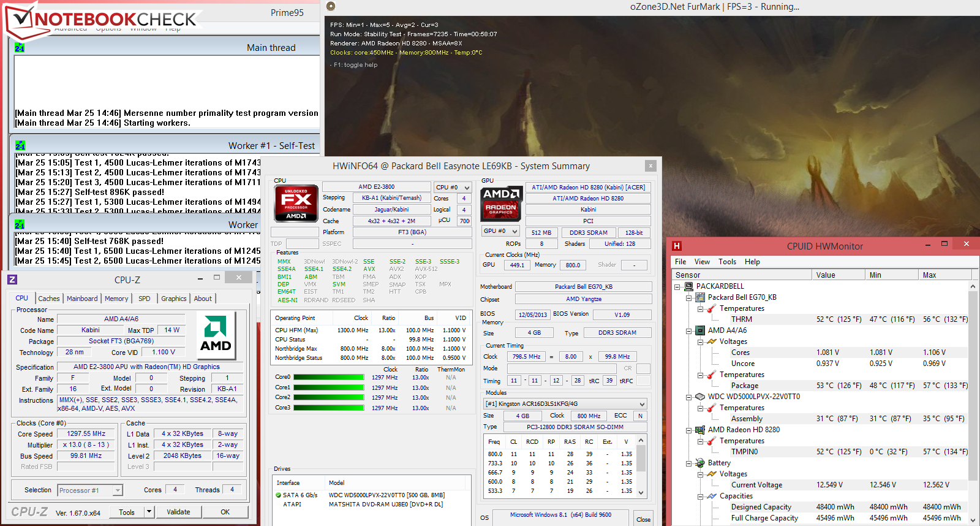Click the Voltages lightning icon under AMD A4/A6
The width and height of the screenshot is (980, 526).
tap(712, 341)
